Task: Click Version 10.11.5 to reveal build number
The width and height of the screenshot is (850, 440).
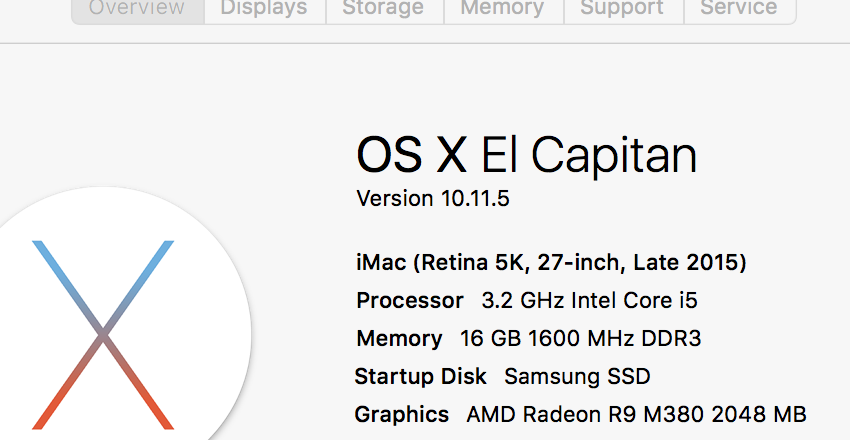Action: coord(433,198)
